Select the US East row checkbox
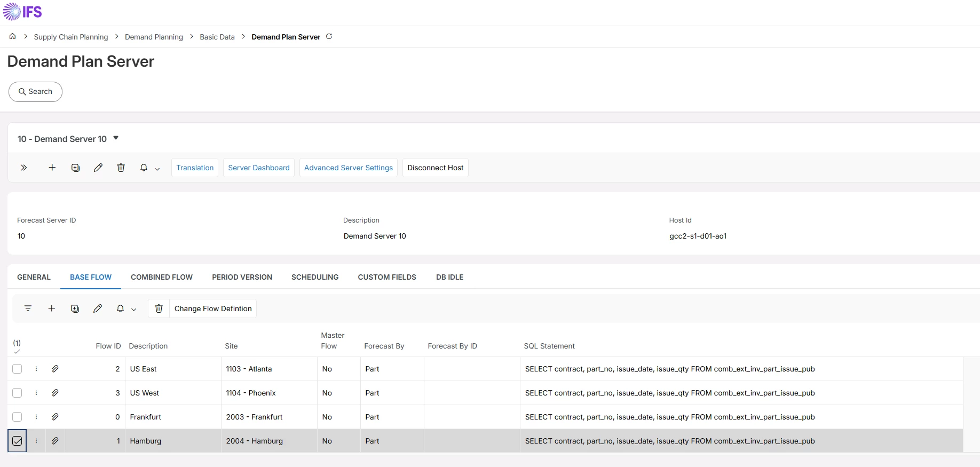Screen dimensions: 980x467 17,369
